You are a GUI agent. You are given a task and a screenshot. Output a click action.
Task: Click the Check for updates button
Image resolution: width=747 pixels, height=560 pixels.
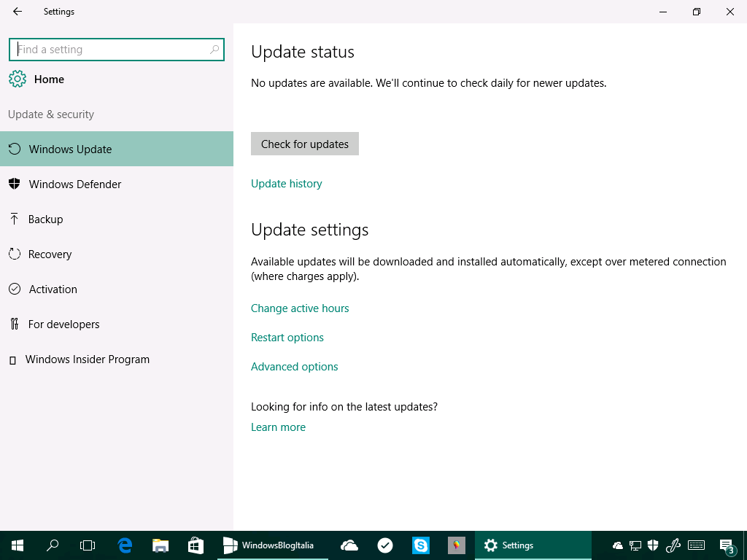[x=305, y=144]
